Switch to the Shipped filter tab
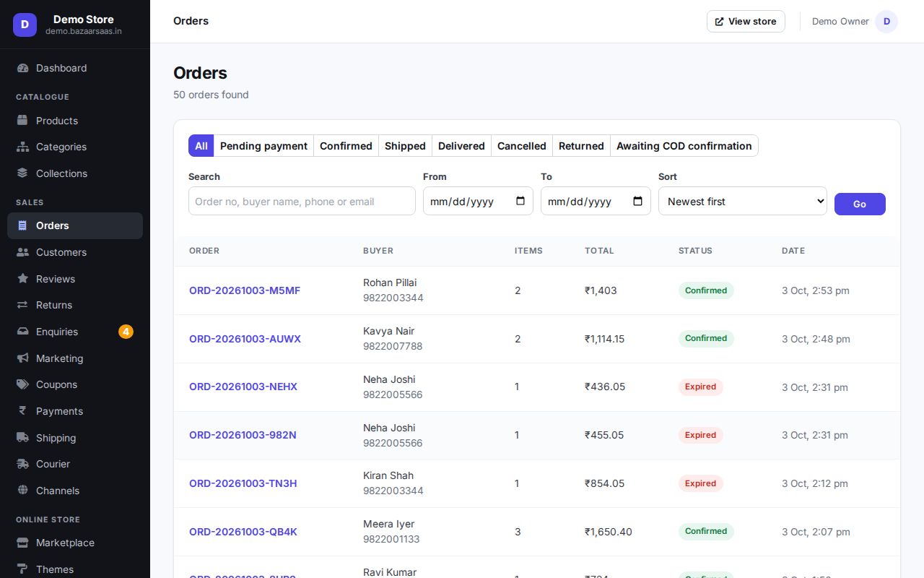This screenshot has height=578, width=924. [405, 146]
